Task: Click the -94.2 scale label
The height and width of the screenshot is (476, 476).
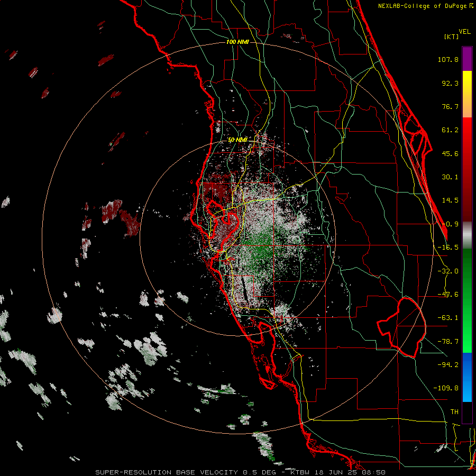Action: click(x=448, y=364)
